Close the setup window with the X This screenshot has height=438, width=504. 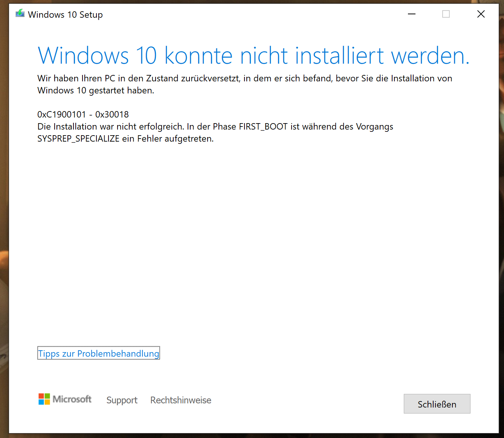tap(481, 14)
